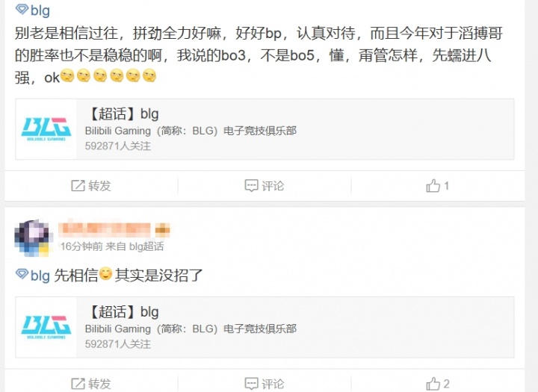Like the second post with two likes
The image size is (538, 392).
[437, 384]
